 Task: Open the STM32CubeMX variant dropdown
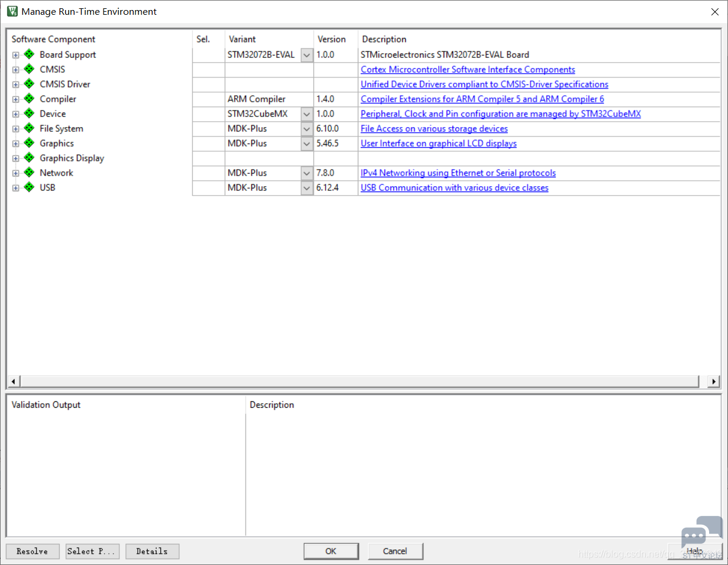point(307,114)
